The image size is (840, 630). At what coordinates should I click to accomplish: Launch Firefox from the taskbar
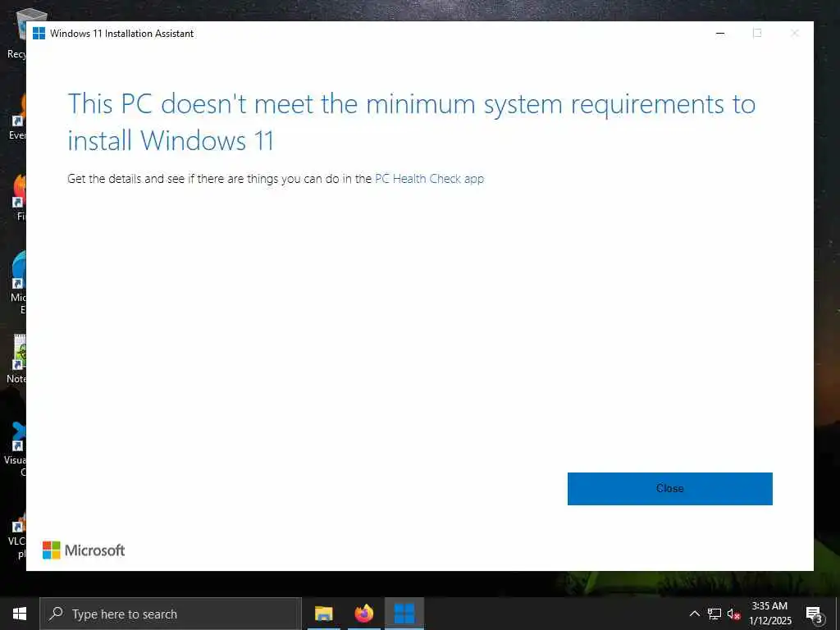click(x=364, y=614)
